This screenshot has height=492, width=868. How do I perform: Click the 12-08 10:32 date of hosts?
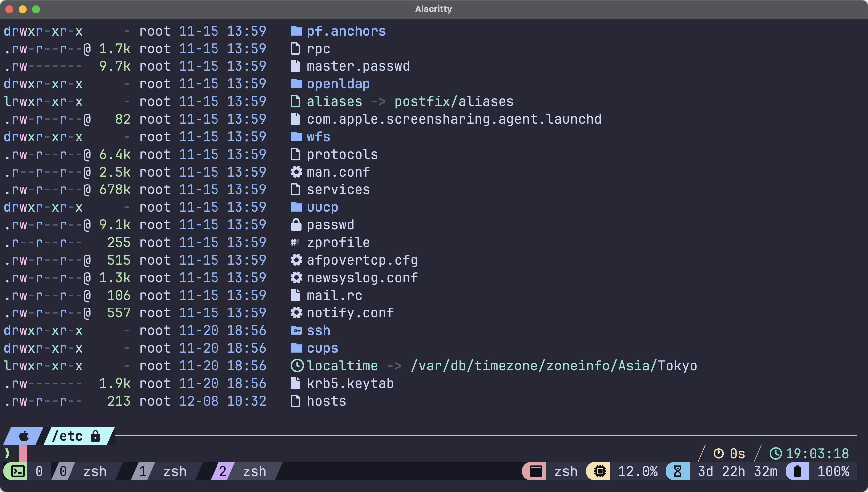click(222, 401)
